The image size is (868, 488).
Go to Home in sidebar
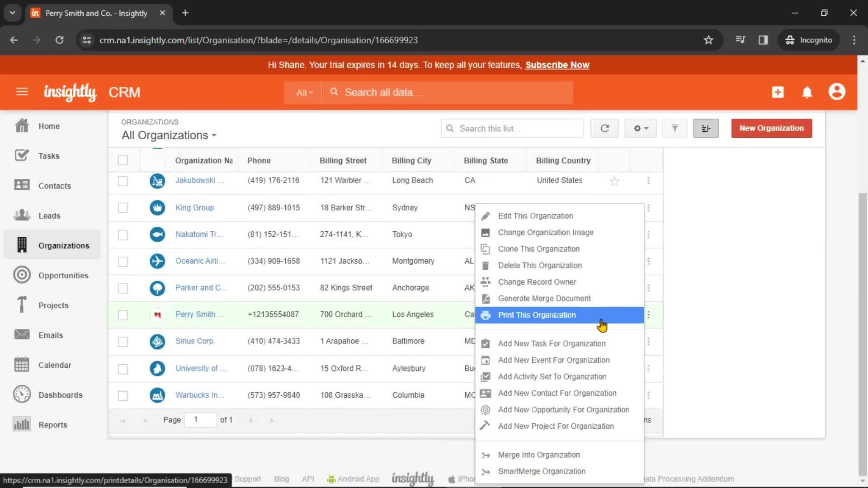coord(49,126)
